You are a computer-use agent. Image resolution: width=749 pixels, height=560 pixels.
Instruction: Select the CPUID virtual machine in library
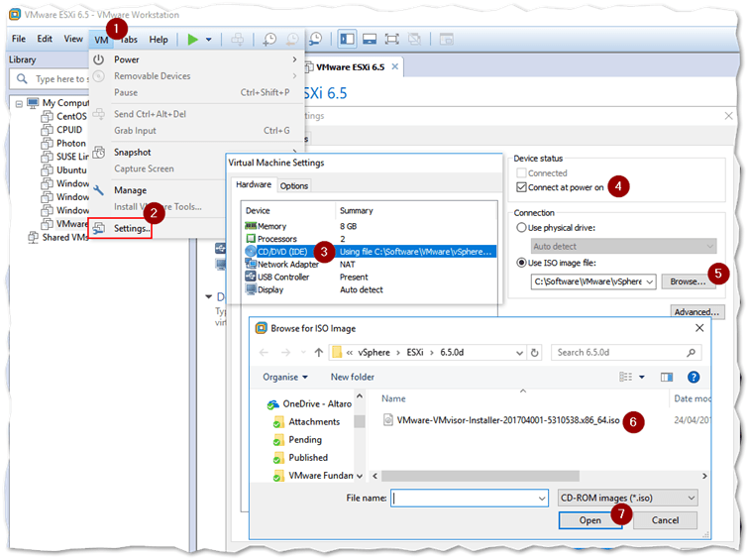tap(61, 130)
